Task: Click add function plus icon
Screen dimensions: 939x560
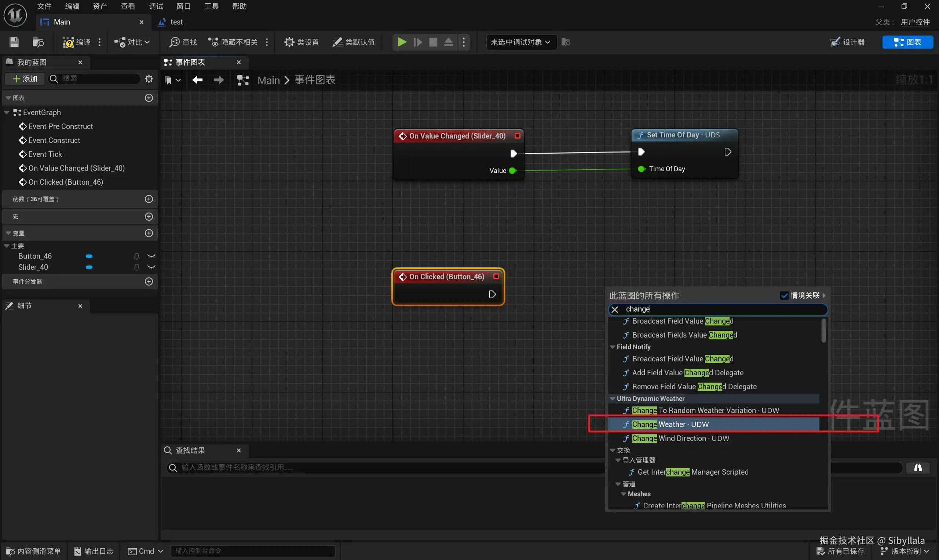Action: (x=149, y=199)
